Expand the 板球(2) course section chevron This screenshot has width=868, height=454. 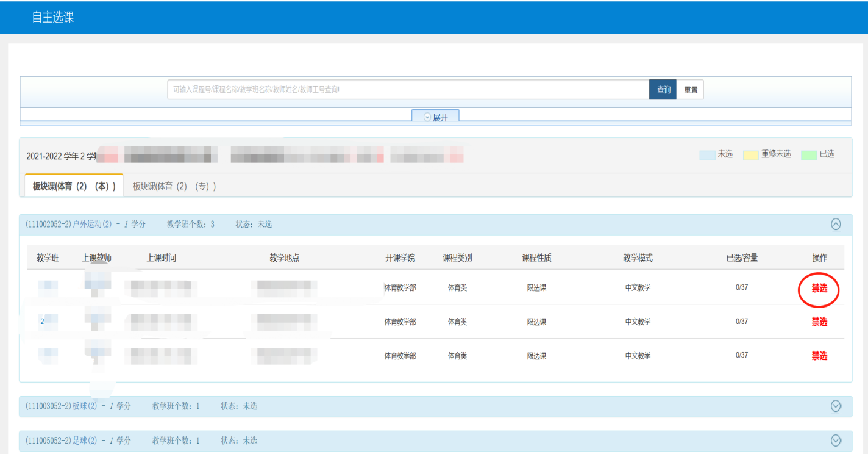click(x=836, y=406)
